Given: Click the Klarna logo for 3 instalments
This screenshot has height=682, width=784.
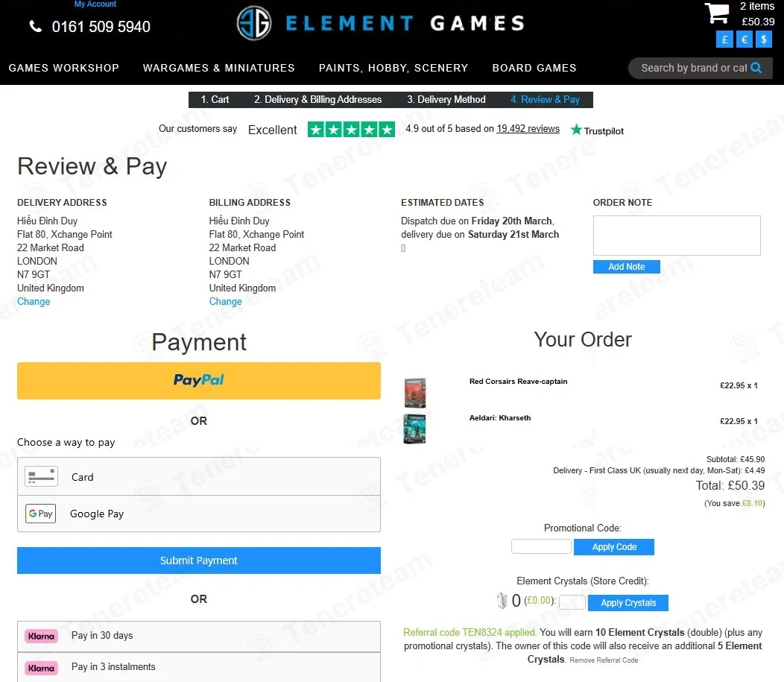Looking at the screenshot, I should click(x=41, y=668).
